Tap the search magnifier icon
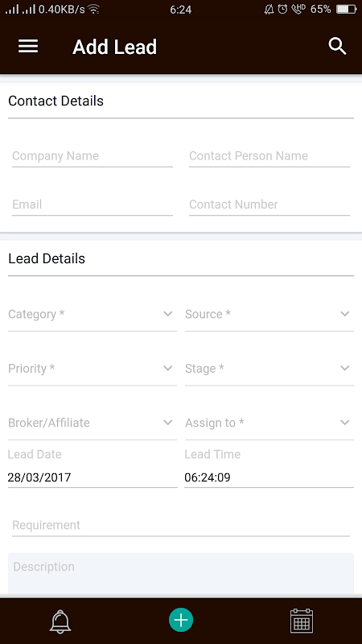Screen dimensions: 362x644 click(337, 47)
